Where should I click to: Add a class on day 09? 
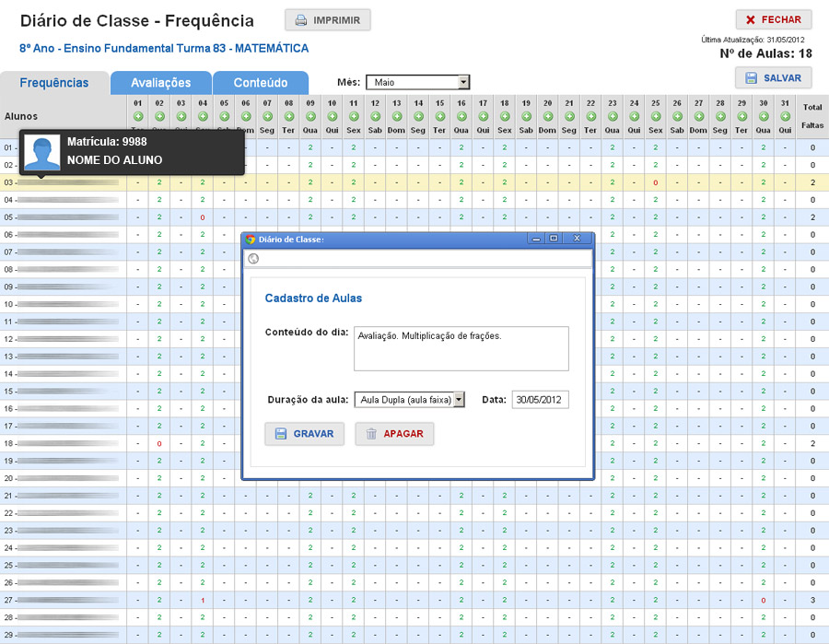pos(311,116)
